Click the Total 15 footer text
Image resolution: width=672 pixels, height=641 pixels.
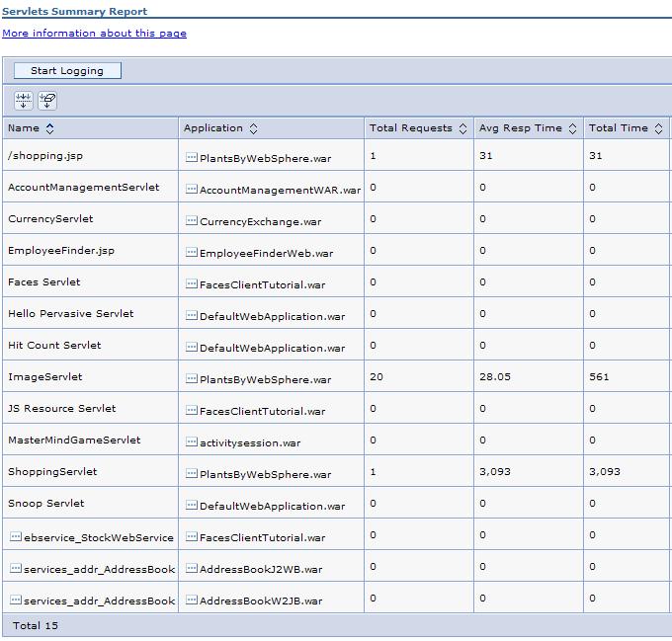tap(36, 626)
